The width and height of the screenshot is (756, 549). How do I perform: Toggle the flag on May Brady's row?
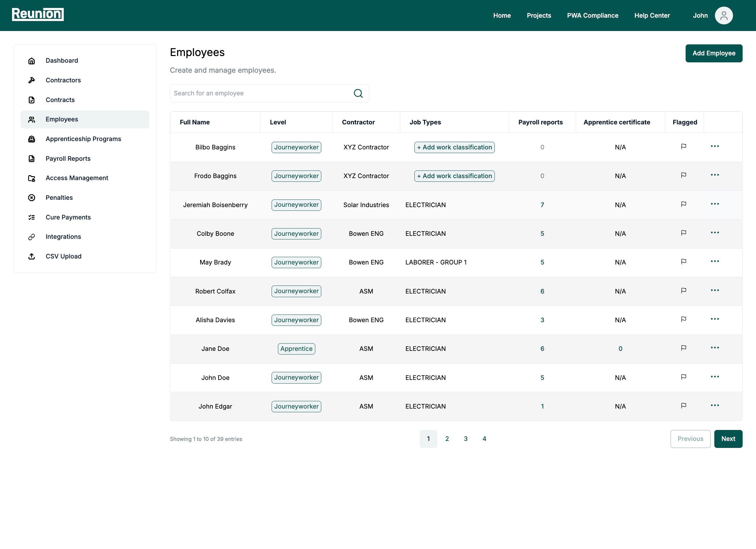[684, 261]
